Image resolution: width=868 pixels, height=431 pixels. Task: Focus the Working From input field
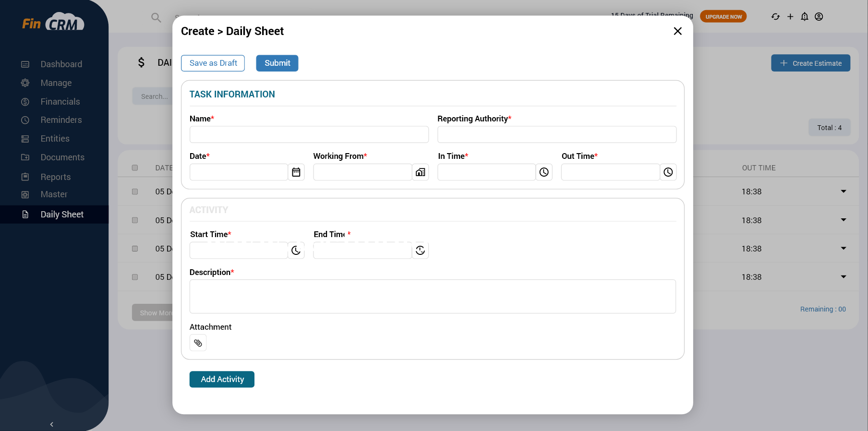(x=362, y=172)
